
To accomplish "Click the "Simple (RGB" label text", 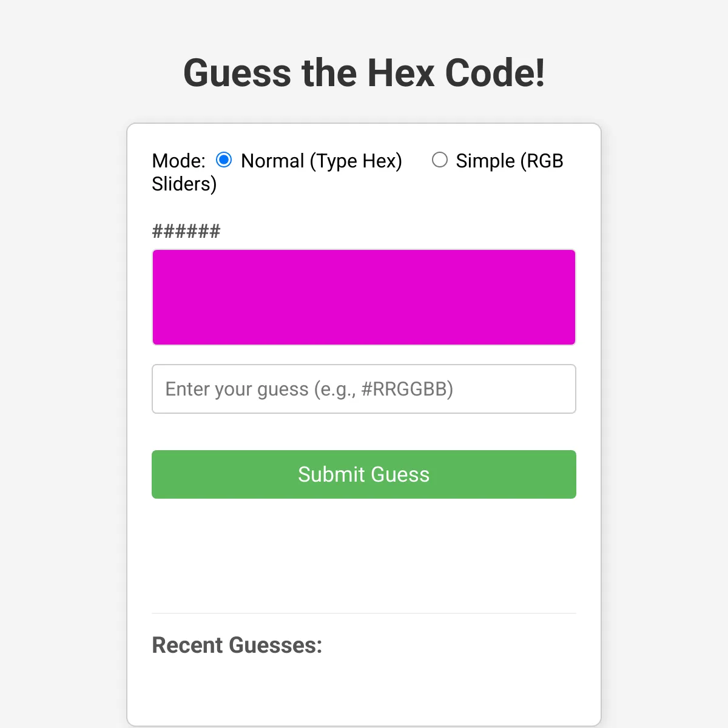I will pyautogui.click(x=510, y=161).
